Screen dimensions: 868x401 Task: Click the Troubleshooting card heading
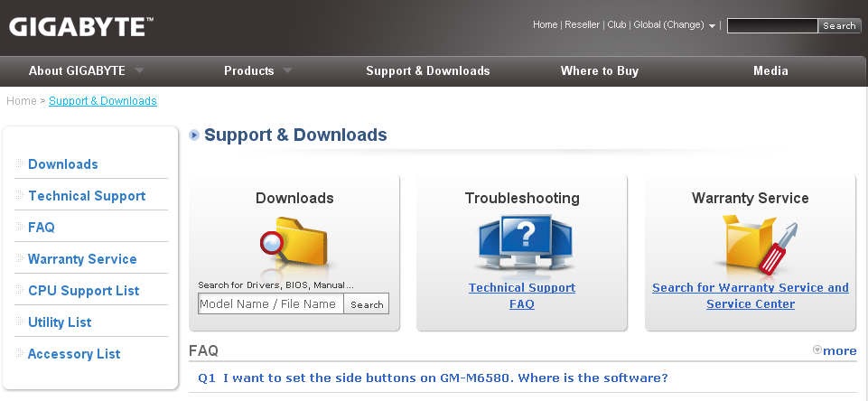(x=522, y=199)
